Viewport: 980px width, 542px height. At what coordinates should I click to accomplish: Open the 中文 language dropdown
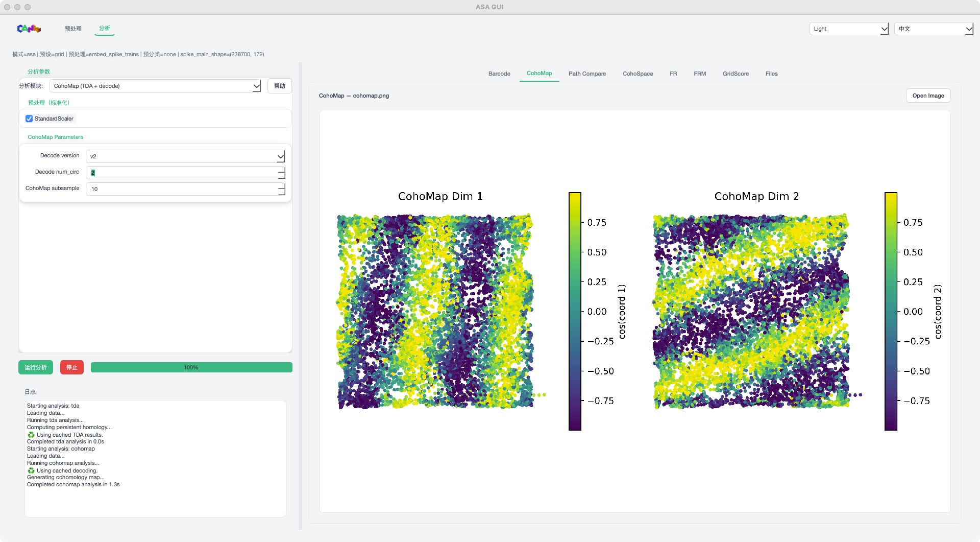pos(934,29)
